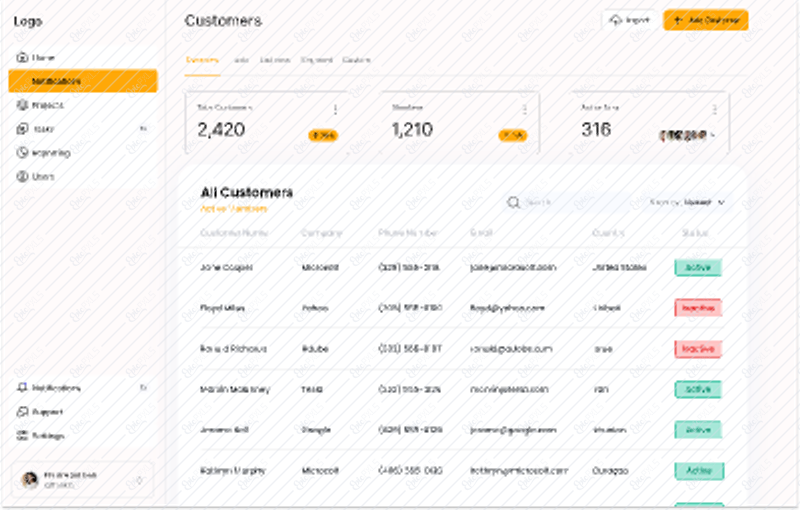Open Settings icon in sidebar

tap(22, 436)
